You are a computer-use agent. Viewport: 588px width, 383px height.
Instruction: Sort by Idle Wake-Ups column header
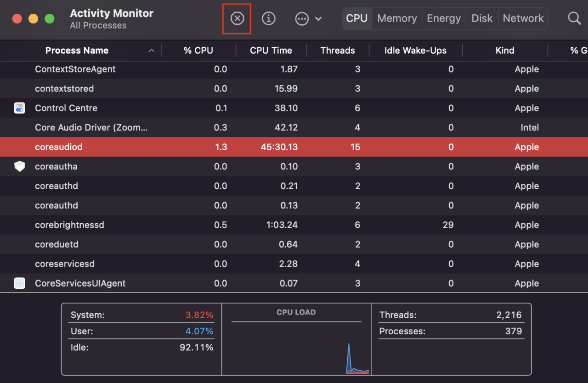pyautogui.click(x=415, y=51)
